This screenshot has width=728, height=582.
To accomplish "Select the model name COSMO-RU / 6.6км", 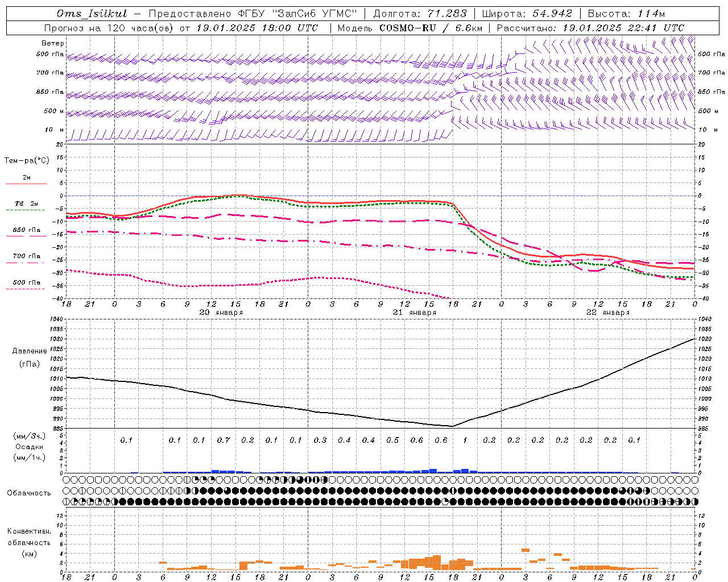I will point(431,28).
